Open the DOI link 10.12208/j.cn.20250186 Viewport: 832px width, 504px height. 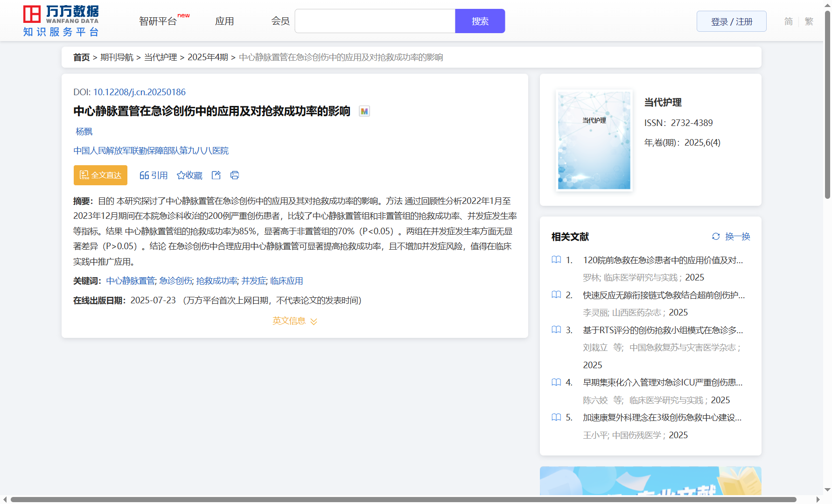(139, 92)
